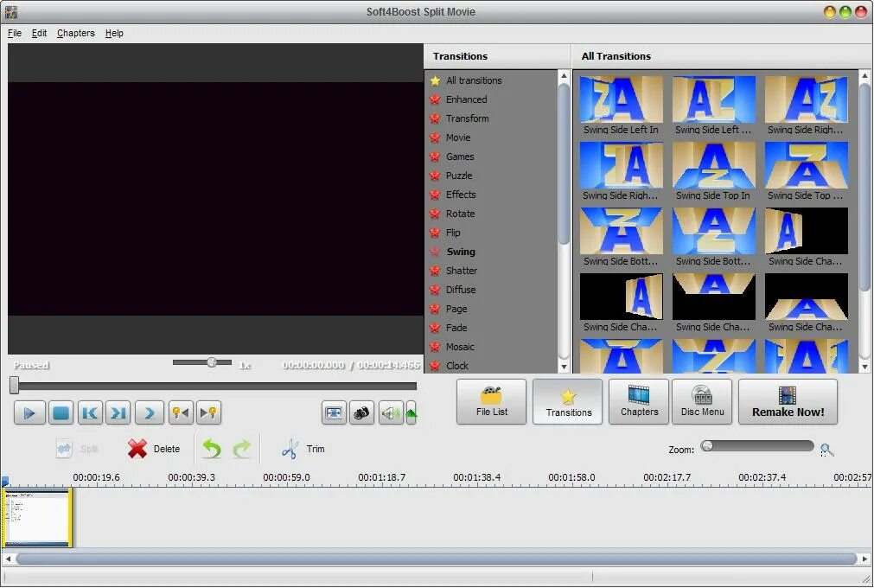Take a snapshot with the camera icon
The image size is (874, 588).
tap(361, 413)
